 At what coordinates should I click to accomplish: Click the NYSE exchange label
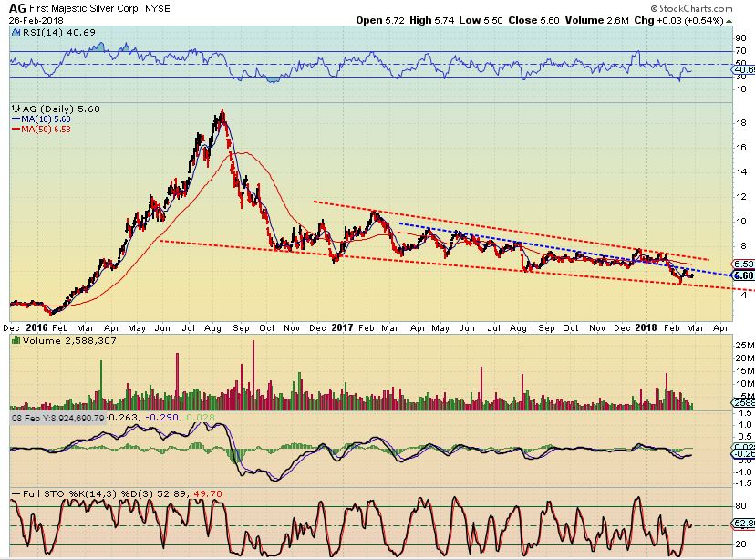[158, 9]
